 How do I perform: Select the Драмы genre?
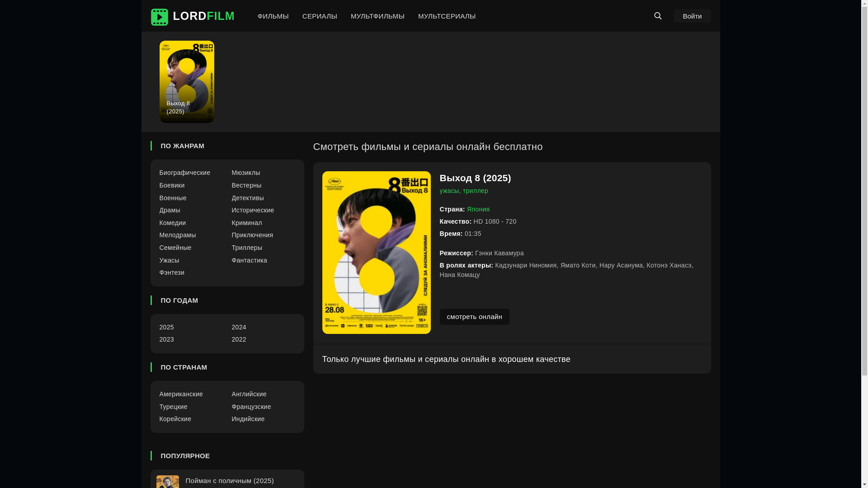click(170, 210)
